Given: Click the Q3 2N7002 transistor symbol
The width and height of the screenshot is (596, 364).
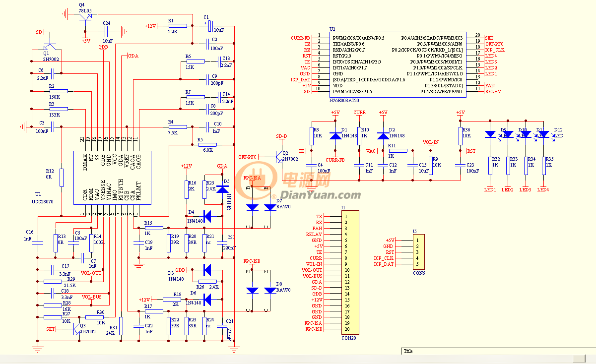Looking at the screenshot, I should [x=76, y=329].
